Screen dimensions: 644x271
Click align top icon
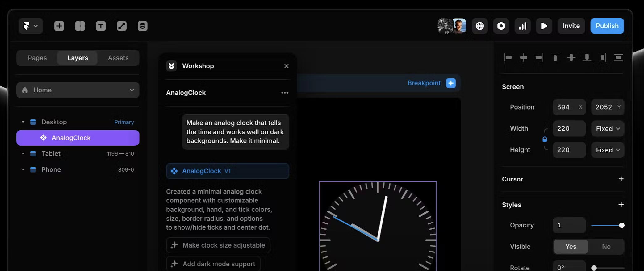pyautogui.click(x=555, y=58)
